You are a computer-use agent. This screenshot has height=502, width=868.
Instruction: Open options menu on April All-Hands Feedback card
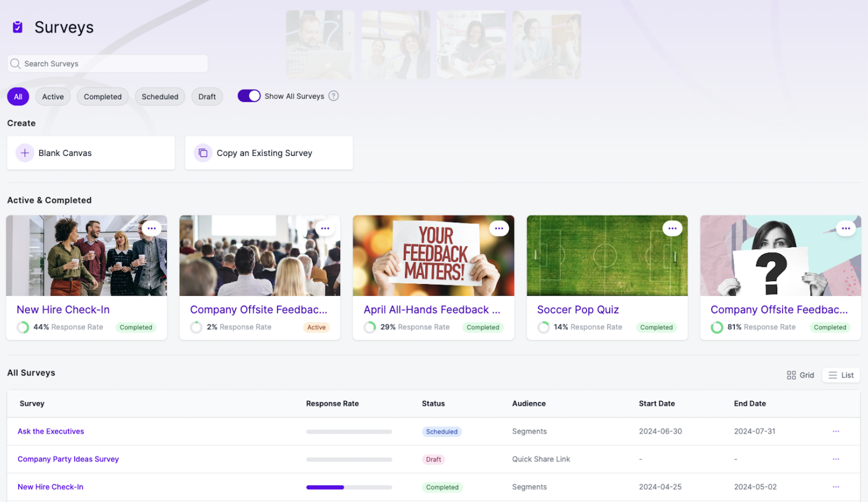499,229
